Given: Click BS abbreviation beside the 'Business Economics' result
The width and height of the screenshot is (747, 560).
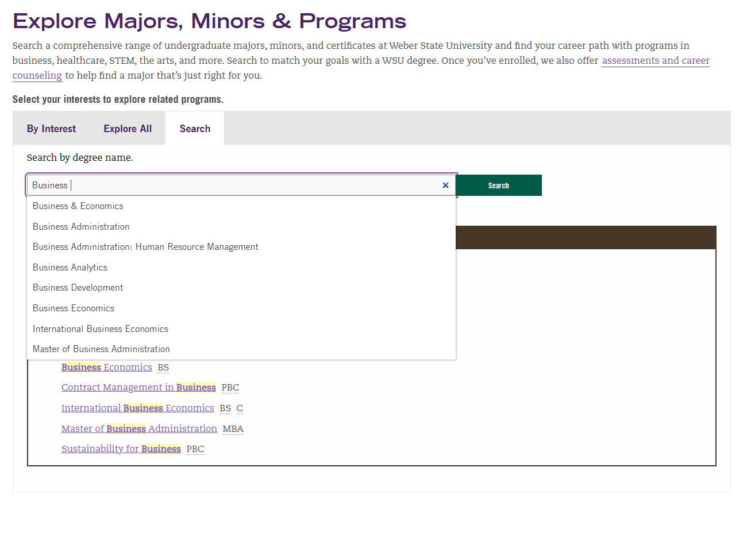Looking at the screenshot, I should click(163, 368).
